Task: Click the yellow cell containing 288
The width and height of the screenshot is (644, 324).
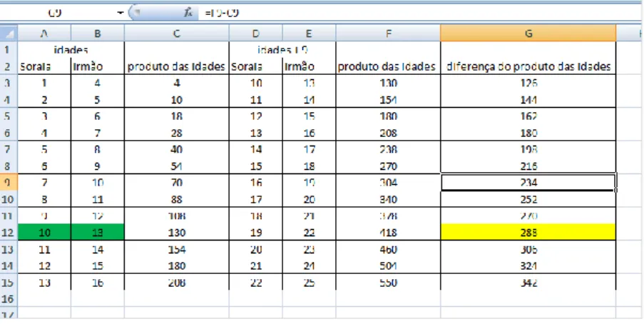Action: pos(528,233)
